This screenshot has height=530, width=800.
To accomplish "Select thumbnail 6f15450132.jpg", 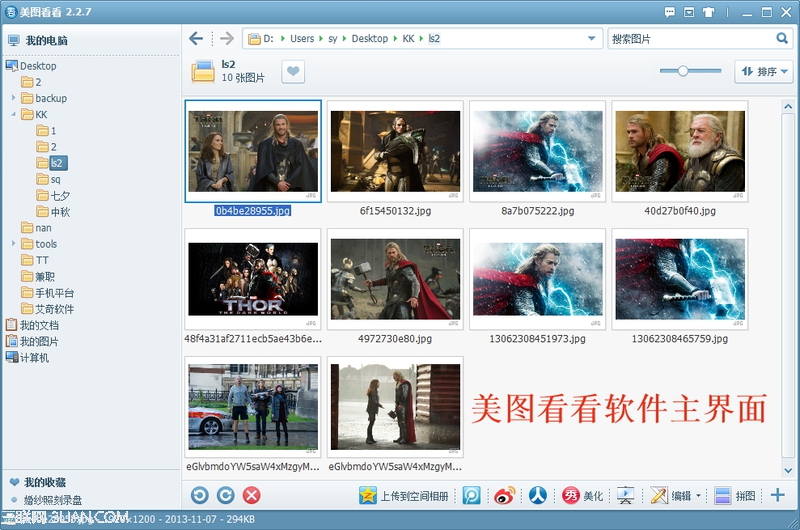I will tap(395, 152).
